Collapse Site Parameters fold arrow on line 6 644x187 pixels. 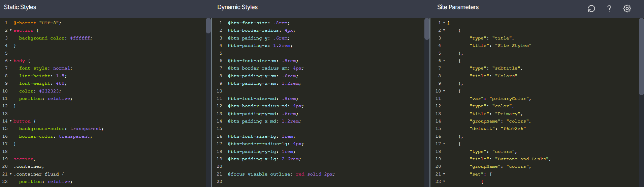[444, 61]
